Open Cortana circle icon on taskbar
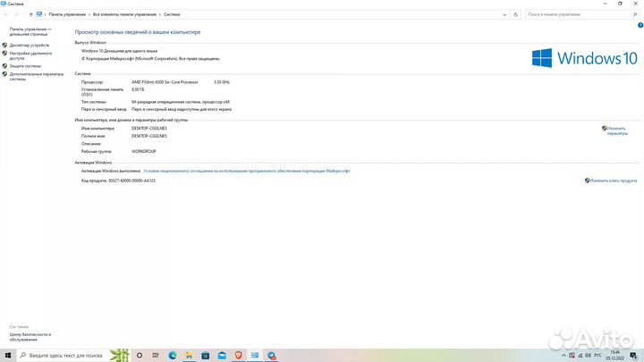Image resolution: width=644 pixels, height=362 pixels. click(140, 356)
